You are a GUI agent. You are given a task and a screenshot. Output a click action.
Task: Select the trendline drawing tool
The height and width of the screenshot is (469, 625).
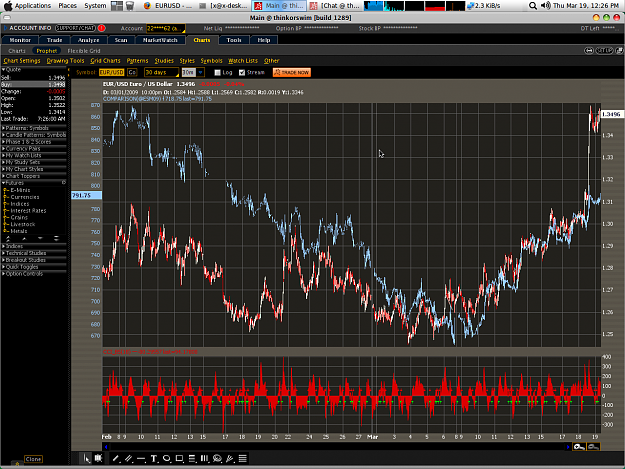click(x=116, y=459)
